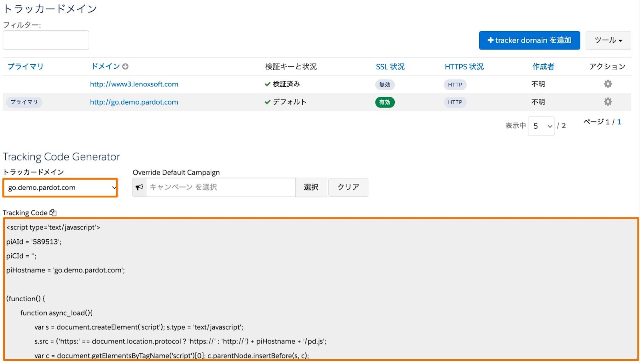Copy tracking code using clipboard icon
640x364 pixels.
pyautogui.click(x=53, y=213)
